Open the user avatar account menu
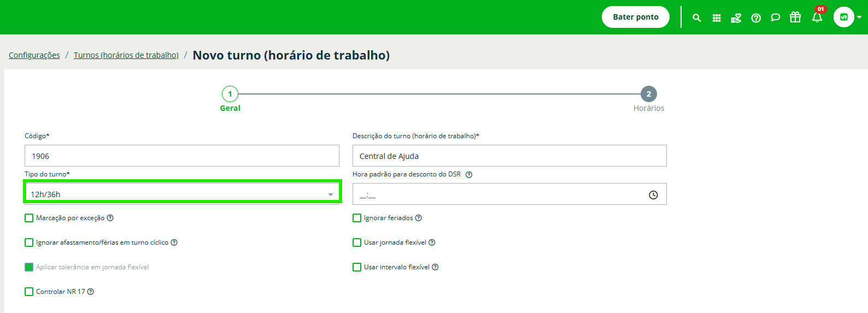Image resolution: width=868 pixels, height=313 pixels. pyautogui.click(x=847, y=17)
